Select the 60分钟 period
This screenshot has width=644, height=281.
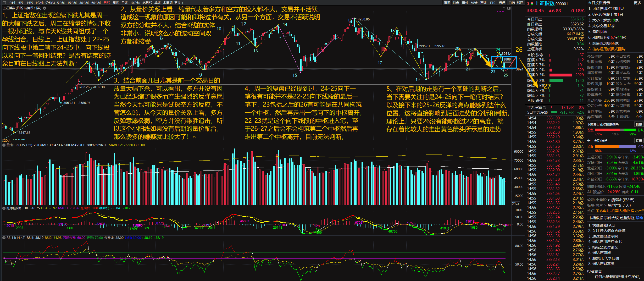pos(96,3)
